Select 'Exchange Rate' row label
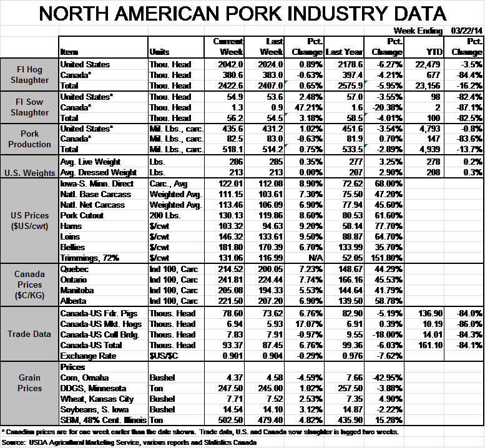The height and width of the screenshot is (448, 485). [x=88, y=356]
